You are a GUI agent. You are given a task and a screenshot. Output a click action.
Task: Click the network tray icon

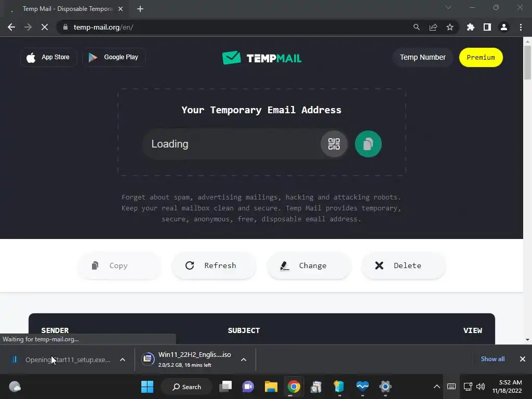click(x=468, y=387)
